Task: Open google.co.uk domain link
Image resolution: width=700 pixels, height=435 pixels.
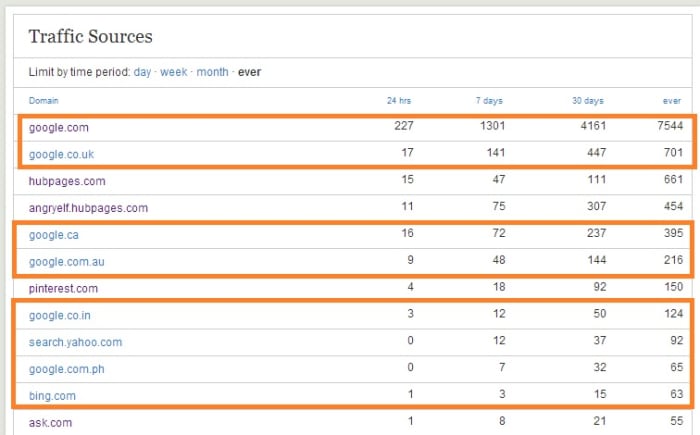Action: (x=62, y=155)
